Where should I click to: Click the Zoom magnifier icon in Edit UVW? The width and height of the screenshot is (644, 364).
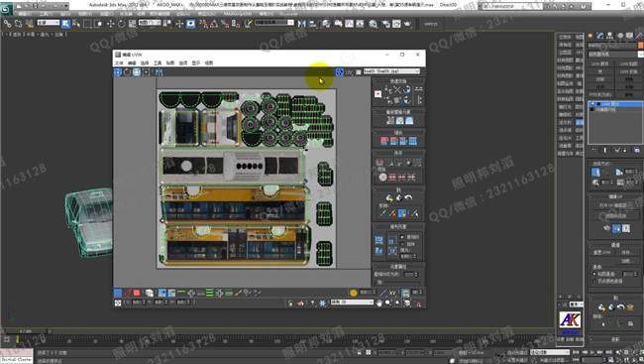[388, 303]
